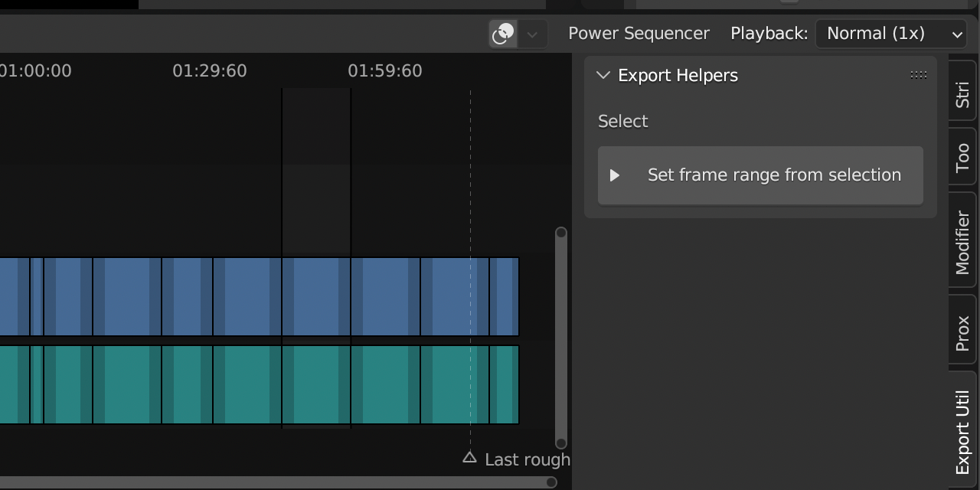Toggle the Show Overlays icon
The height and width of the screenshot is (490, 980).
[x=502, y=34]
